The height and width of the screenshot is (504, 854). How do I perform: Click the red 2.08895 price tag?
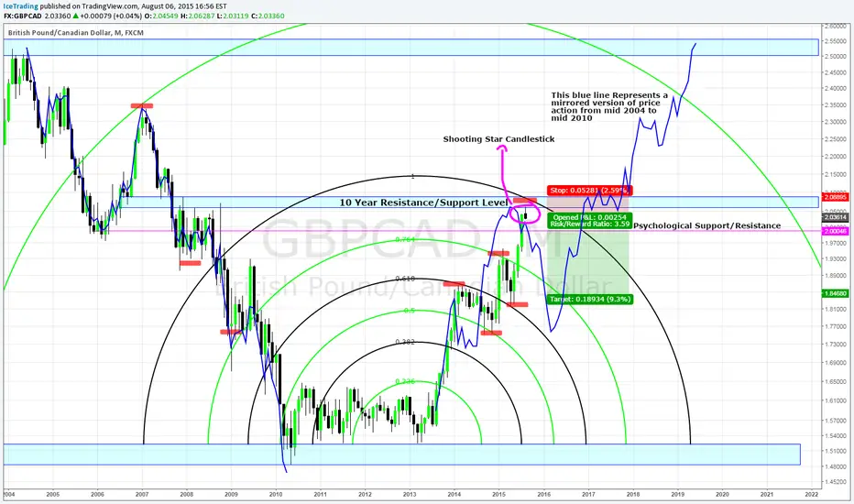pos(836,197)
